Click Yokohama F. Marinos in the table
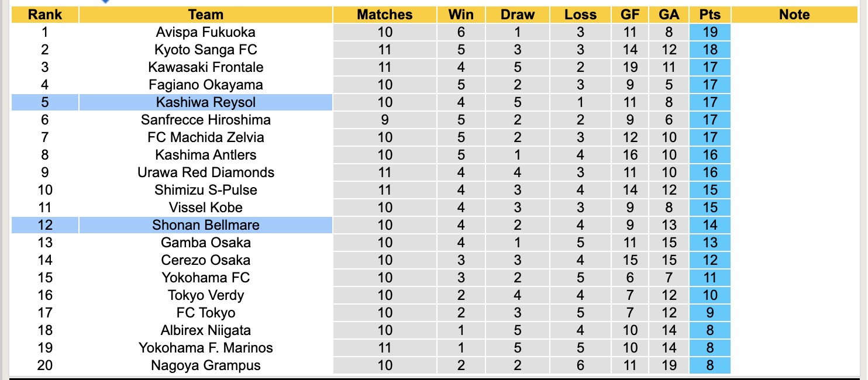 [206, 348]
